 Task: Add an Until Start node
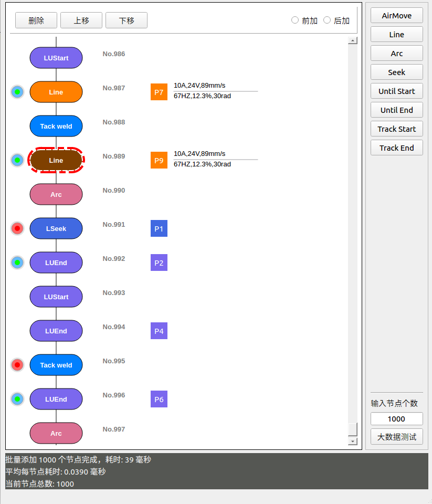396,91
